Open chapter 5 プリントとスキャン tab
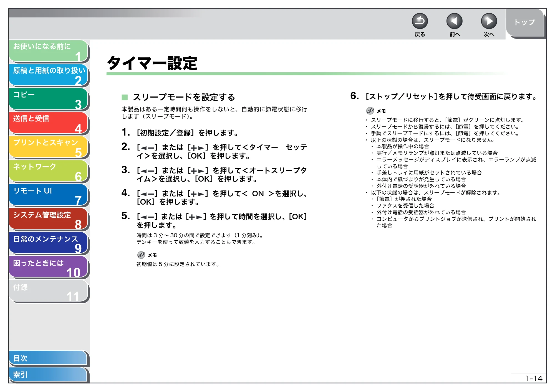Viewport: 555px width, 392px height. pyautogui.click(x=49, y=147)
